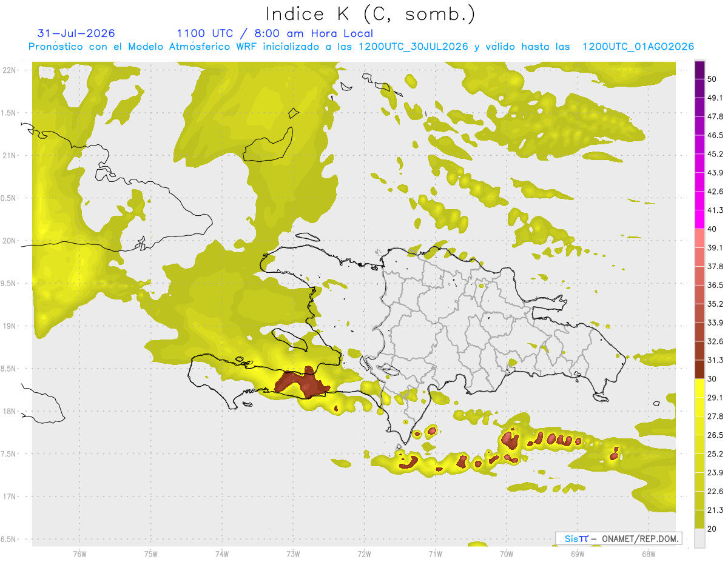Screen dimensions: 728x562
Task: Click the colorbar value 29.1
Action: pos(715,398)
